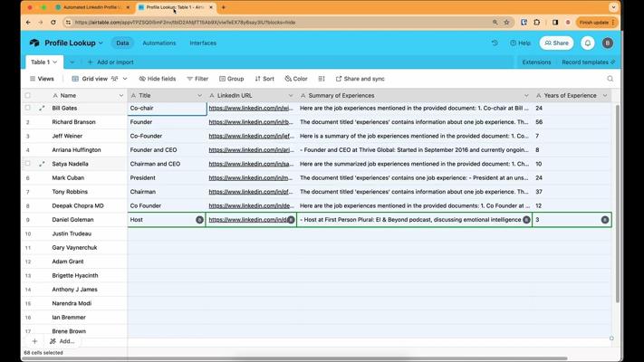Open the base history clock icon

pos(495,43)
